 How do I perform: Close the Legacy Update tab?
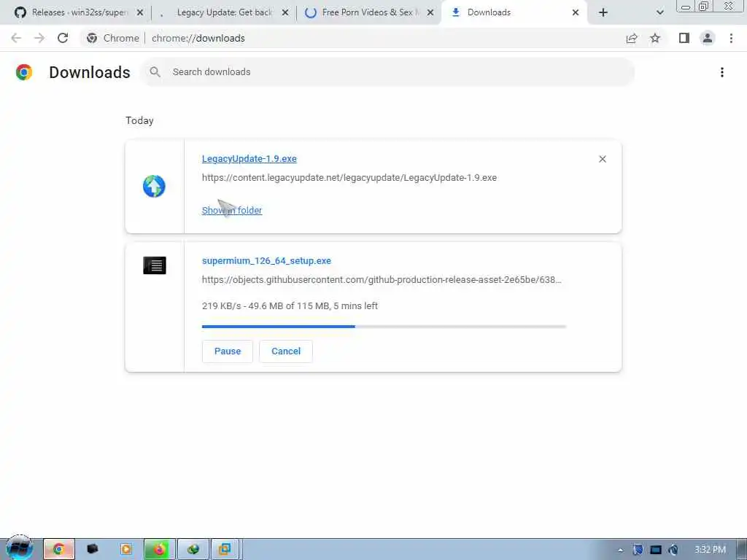click(285, 12)
